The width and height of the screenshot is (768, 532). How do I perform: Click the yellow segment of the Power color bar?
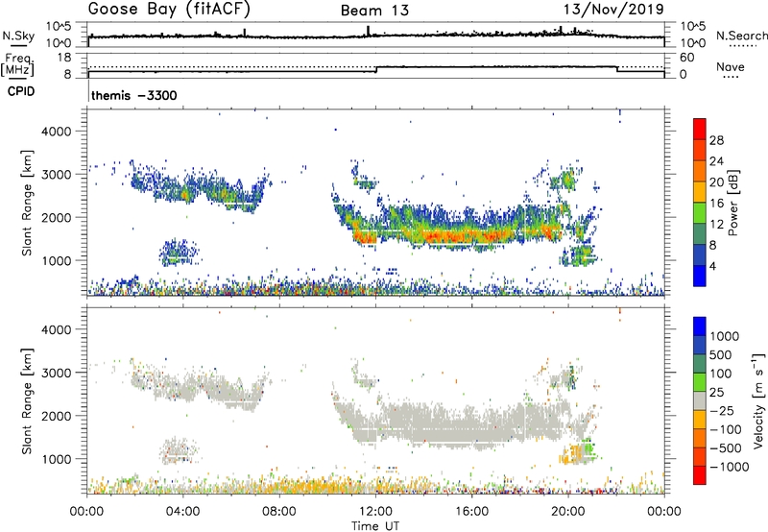(700, 192)
